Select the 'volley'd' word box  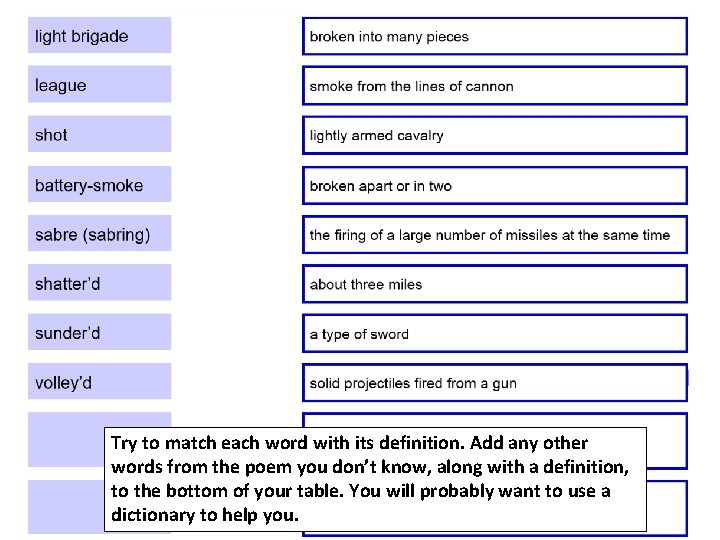tap(100, 382)
